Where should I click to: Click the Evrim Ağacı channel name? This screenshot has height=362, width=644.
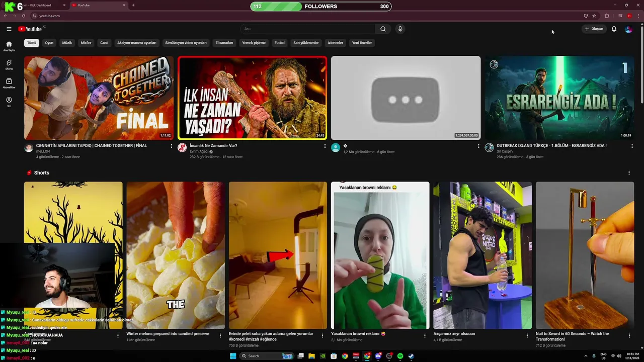pos(199,151)
